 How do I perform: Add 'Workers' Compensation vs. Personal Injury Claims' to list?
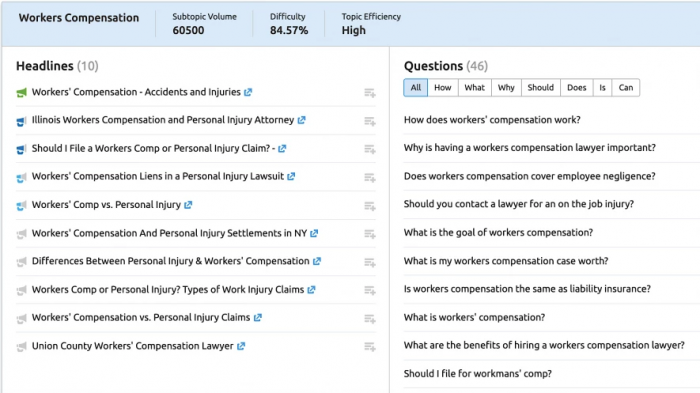coord(370,318)
